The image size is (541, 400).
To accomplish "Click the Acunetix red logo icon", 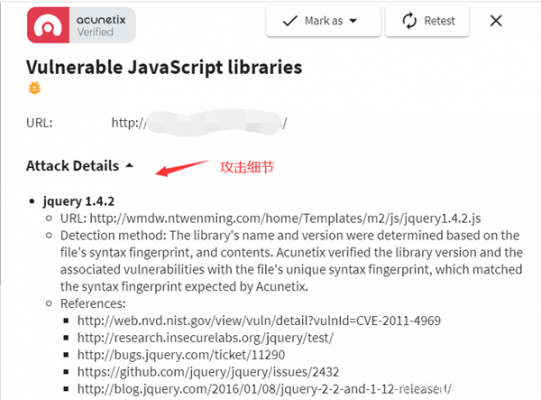I will [48, 25].
